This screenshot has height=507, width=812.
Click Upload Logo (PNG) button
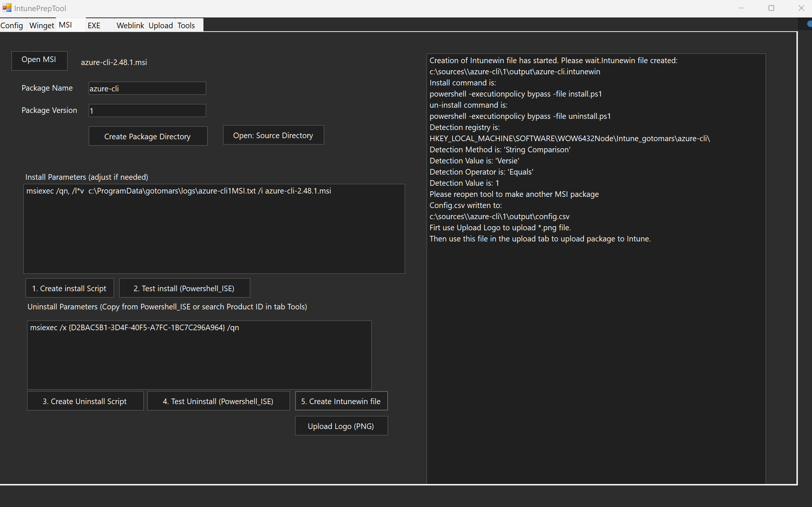pos(341,426)
